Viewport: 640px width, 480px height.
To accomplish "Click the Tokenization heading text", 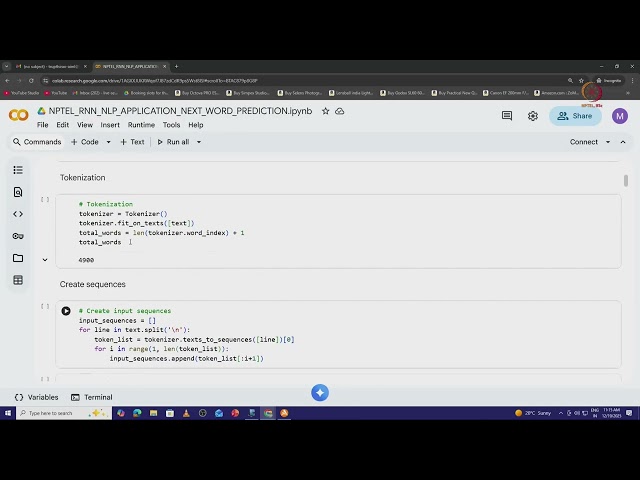I will click(x=82, y=178).
